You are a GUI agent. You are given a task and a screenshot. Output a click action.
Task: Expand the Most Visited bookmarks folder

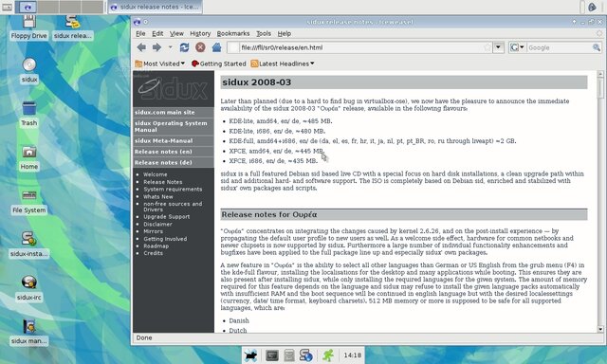tap(160, 64)
